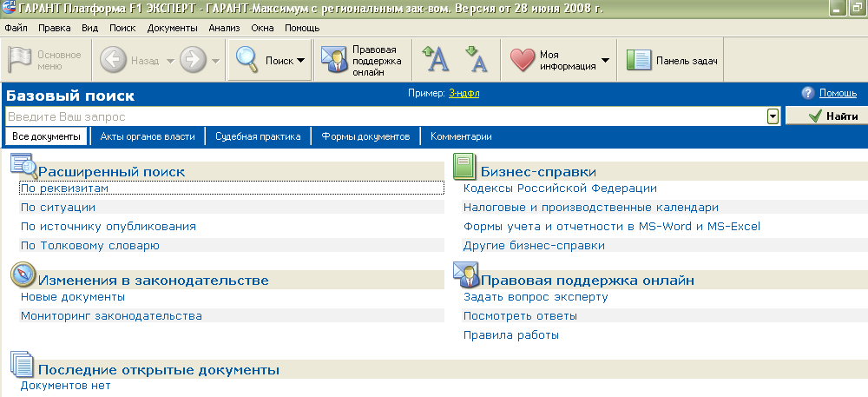
Task: Click the Бизнес-справки heading
Action: point(538,172)
